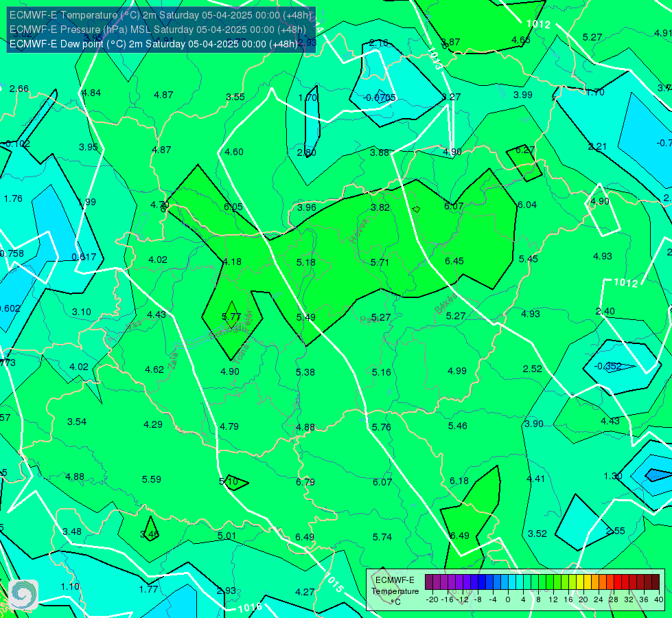Click the 0.617 dew point value
Viewport: 672px width, 618px height.
coord(84,257)
